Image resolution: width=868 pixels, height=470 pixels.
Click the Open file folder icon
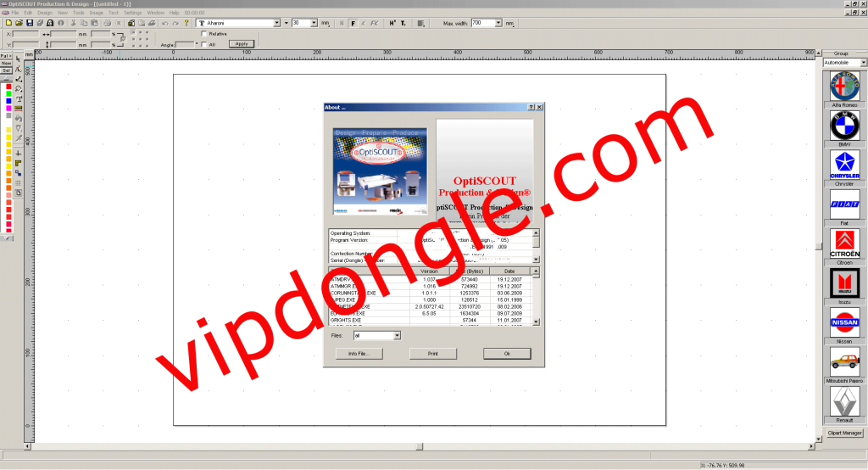point(19,23)
